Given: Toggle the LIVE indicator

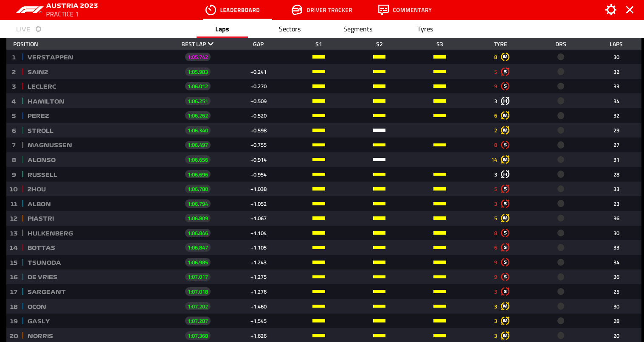Looking at the screenshot, I should tap(38, 29).
